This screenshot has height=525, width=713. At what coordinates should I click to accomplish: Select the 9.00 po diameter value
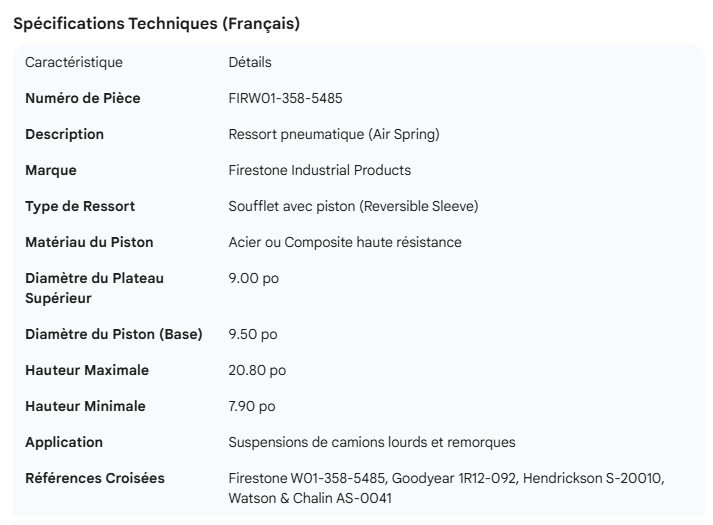tap(254, 278)
